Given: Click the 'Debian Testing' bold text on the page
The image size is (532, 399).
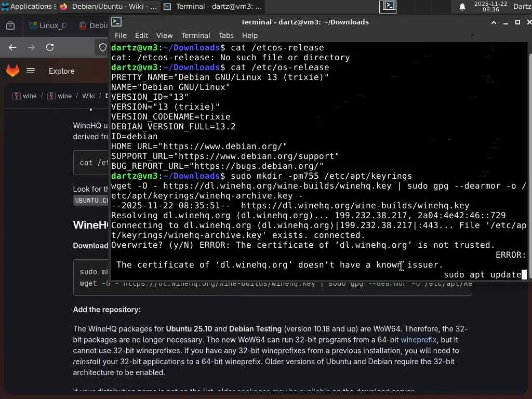Looking at the screenshot, I should [255, 329].
